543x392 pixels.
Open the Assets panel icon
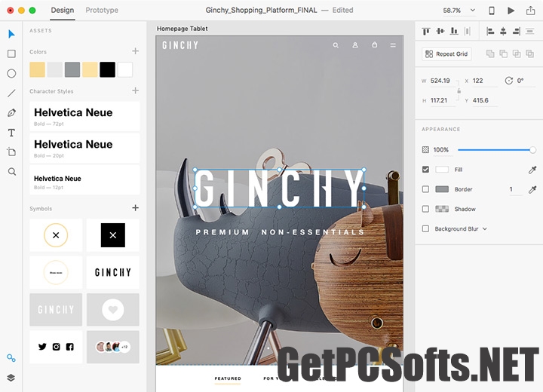point(11,358)
